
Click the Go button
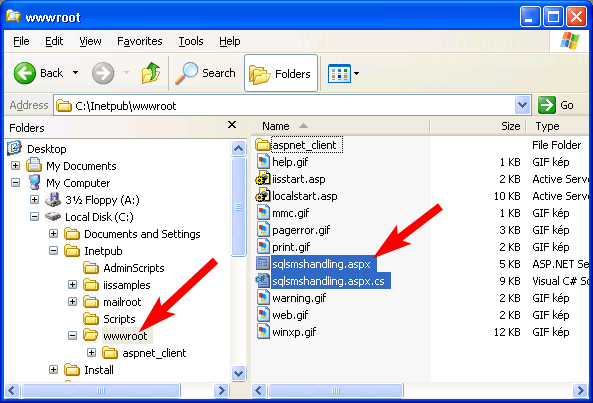[556, 105]
